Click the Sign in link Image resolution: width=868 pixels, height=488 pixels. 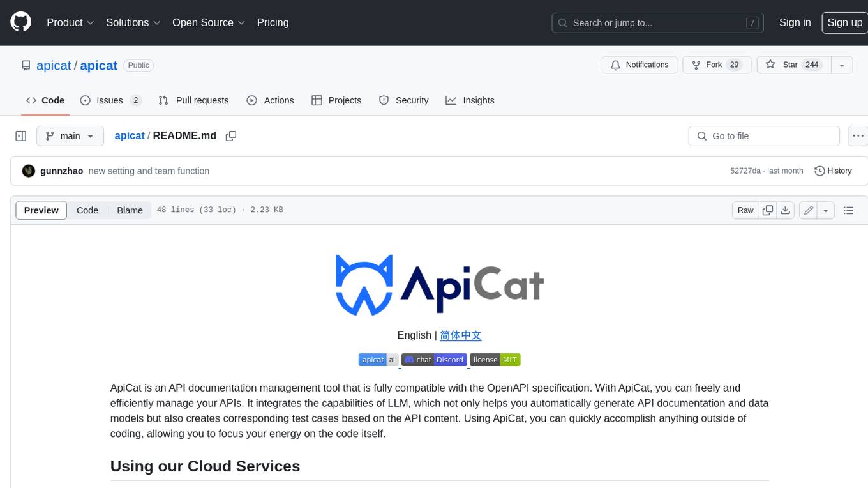[x=795, y=22]
